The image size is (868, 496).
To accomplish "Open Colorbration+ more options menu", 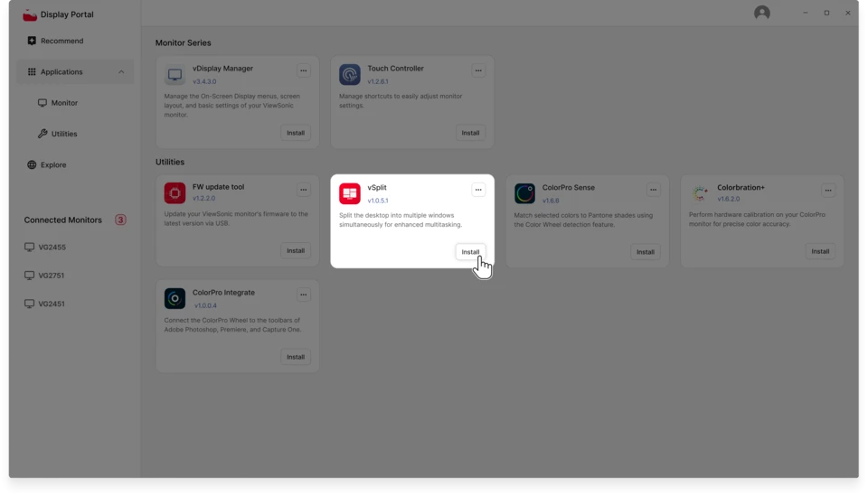I will (828, 190).
